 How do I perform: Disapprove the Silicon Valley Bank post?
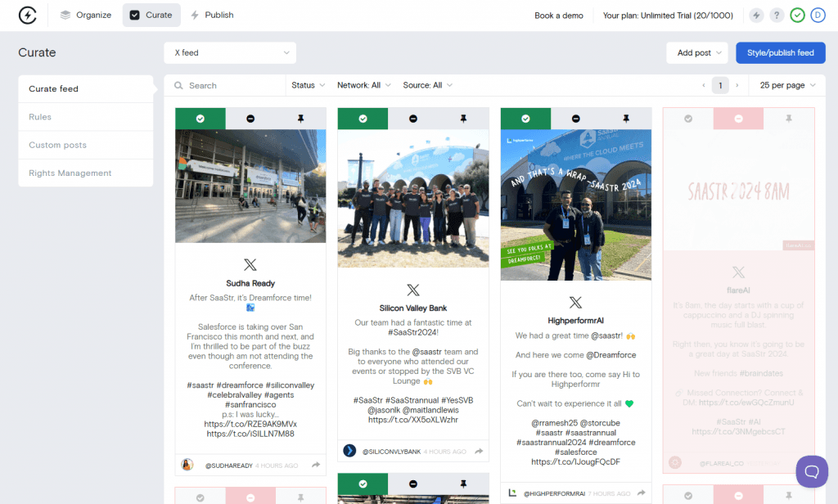click(413, 119)
